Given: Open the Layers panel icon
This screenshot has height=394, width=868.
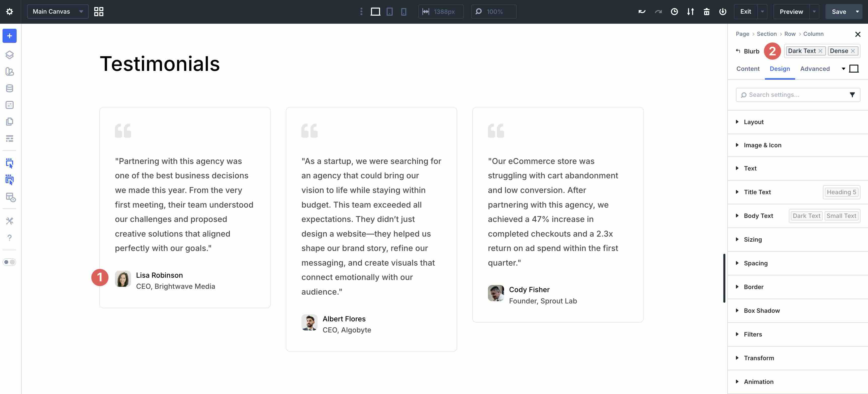Looking at the screenshot, I should (9, 55).
